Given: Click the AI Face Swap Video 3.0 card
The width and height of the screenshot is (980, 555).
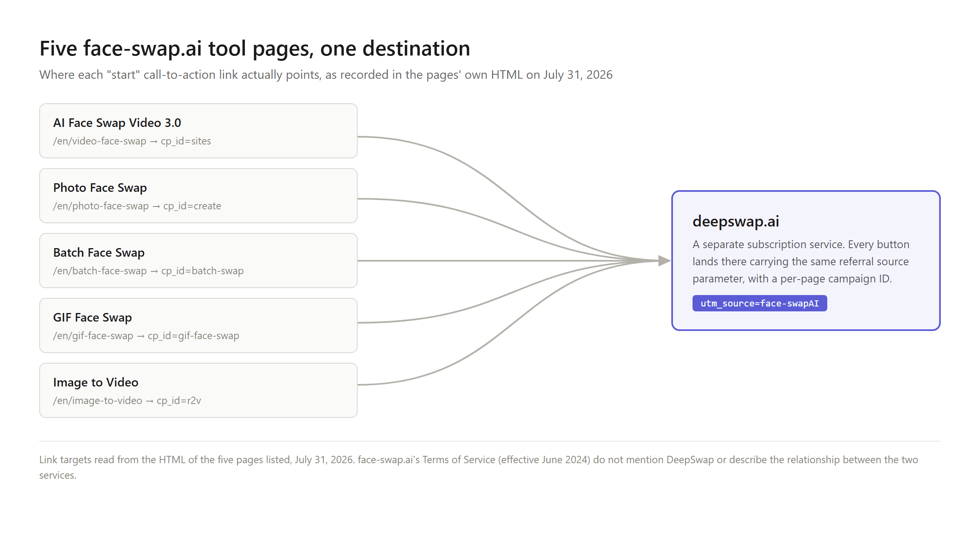Looking at the screenshot, I should [x=198, y=131].
